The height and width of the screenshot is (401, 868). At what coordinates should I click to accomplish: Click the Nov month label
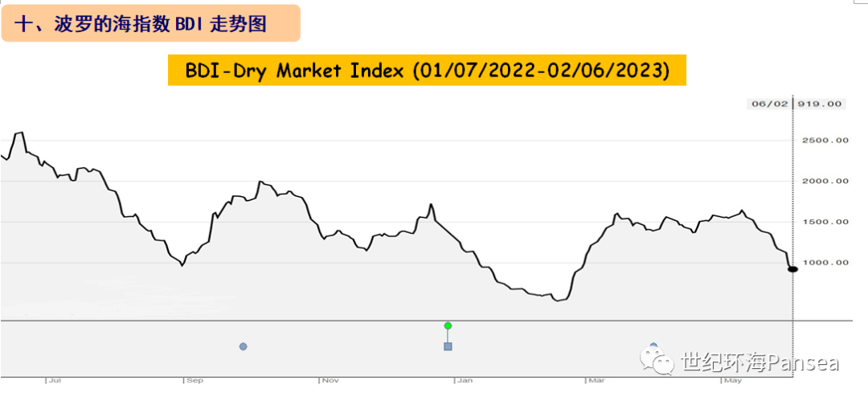coord(331,381)
